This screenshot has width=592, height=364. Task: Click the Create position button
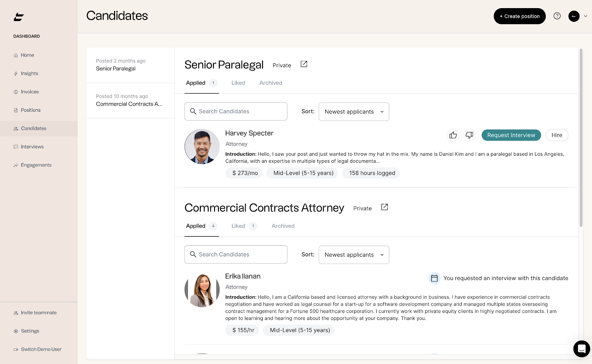(519, 16)
